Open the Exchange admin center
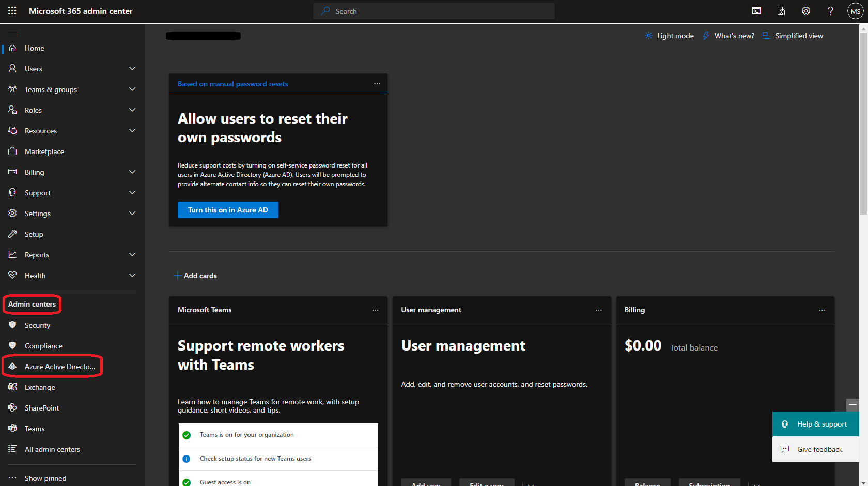Viewport: 868px width, 486px height. click(x=40, y=387)
